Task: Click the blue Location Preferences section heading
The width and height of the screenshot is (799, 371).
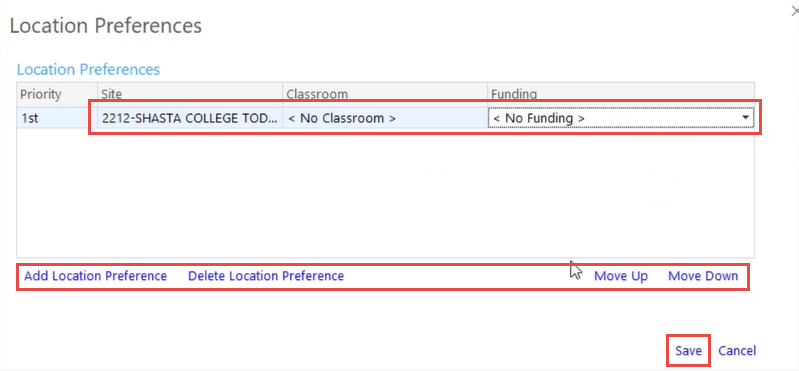Action: click(89, 69)
